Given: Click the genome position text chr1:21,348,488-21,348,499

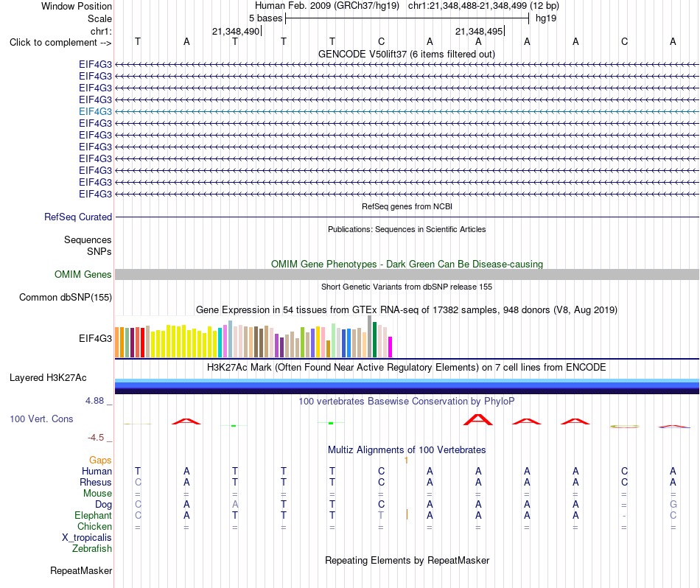Looking at the screenshot, I should (467, 6).
